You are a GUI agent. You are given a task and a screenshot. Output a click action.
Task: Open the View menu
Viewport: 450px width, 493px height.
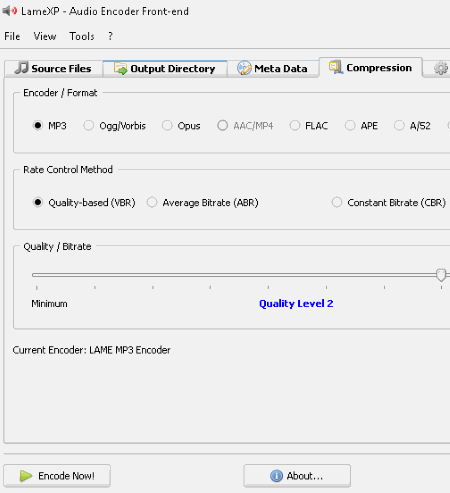click(x=45, y=36)
